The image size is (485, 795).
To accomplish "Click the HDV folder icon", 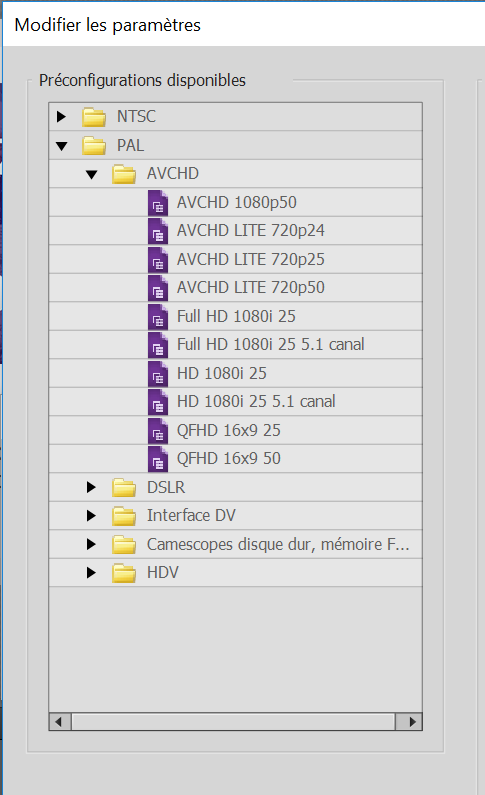I will (x=124, y=573).
